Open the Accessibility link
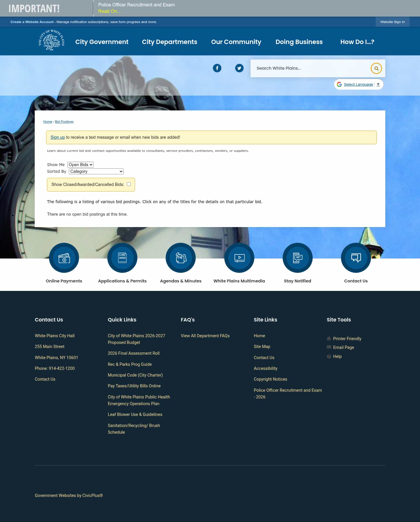This screenshot has width=420, height=522. (265, 368)
